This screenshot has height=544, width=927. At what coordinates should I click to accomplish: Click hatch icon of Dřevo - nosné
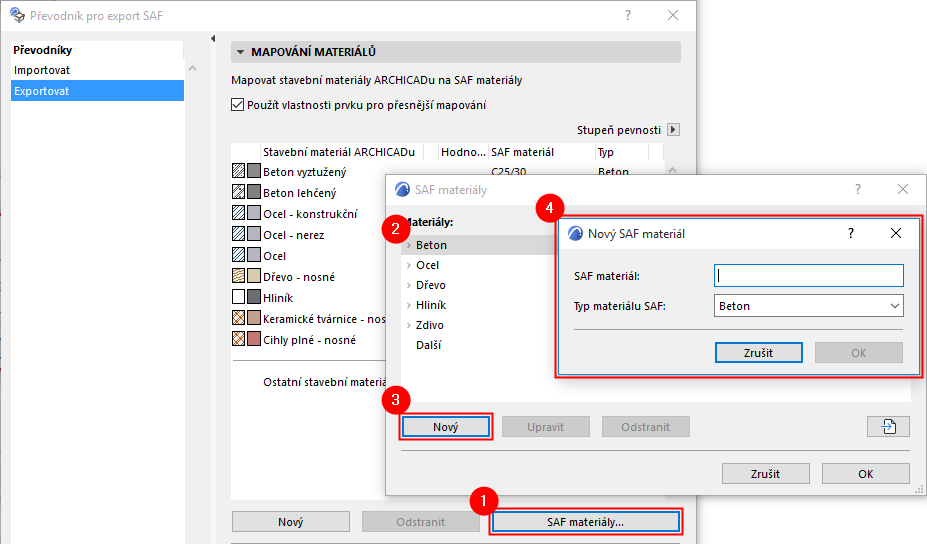coord(238,276)
